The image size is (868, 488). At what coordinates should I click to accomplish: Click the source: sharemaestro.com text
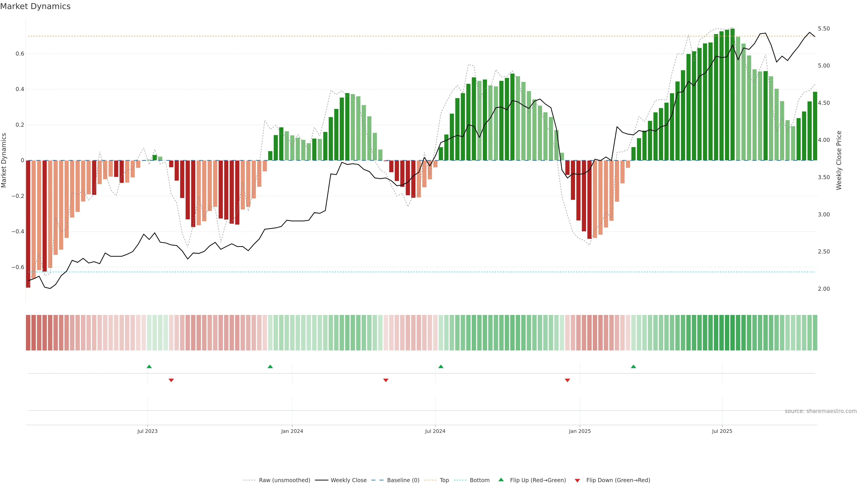pyautogui.click(x=821, y=411)
